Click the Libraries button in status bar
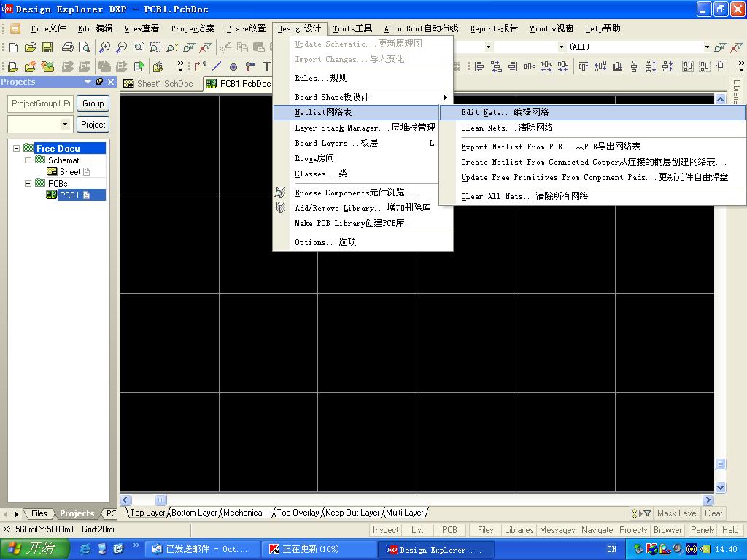The image size is (747, 560). click(x=519, y=530)
